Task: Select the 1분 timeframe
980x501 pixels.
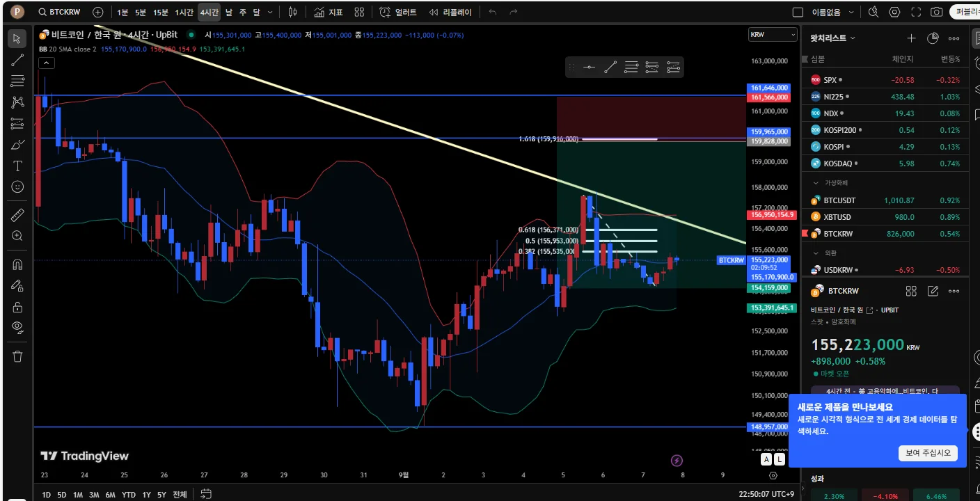Action: [x=122, y=12]
